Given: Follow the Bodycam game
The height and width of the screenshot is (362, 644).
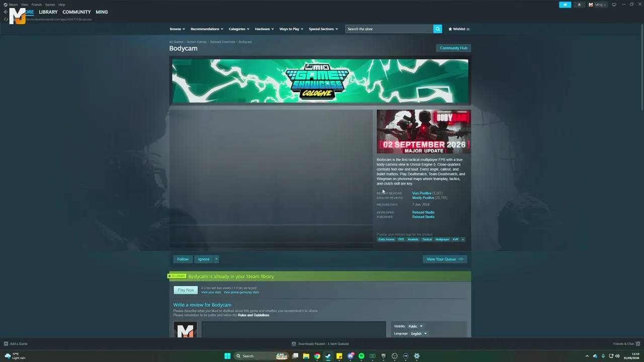Looking at the screenshot, I should click(183, 259).
